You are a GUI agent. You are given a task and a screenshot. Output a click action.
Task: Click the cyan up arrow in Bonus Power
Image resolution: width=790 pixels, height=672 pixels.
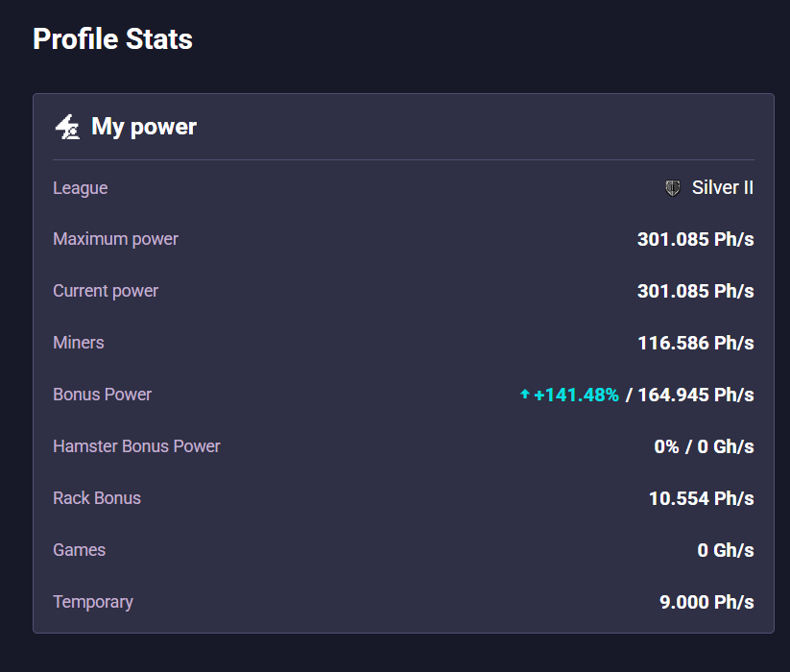tap(525, 394)
